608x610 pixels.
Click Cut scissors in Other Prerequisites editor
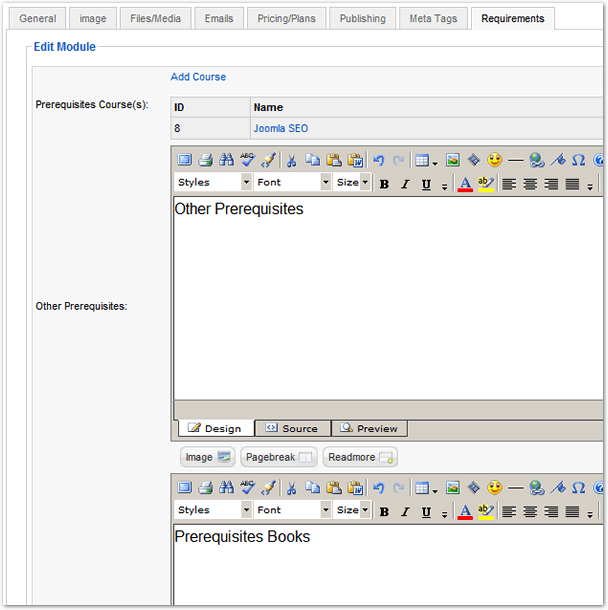[x=291, y=160]
